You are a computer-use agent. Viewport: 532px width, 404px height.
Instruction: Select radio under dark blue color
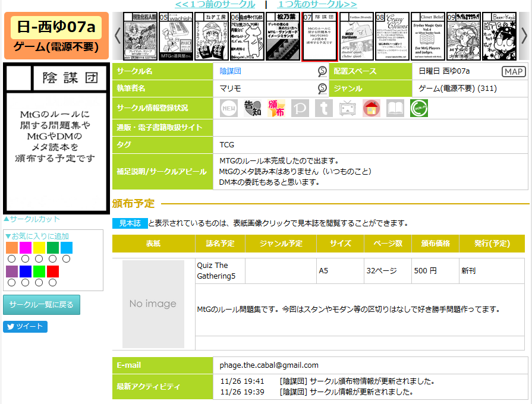25,283
